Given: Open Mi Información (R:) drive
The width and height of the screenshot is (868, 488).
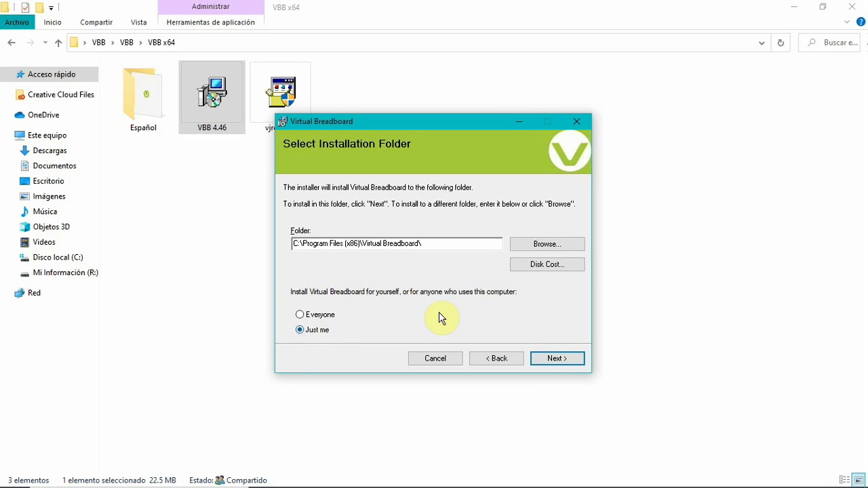Looking at the screenshot, I should click(65, 272).
